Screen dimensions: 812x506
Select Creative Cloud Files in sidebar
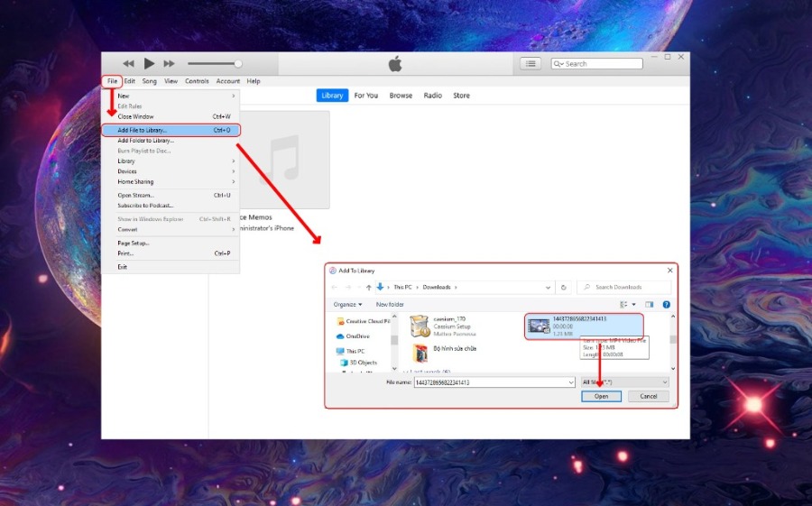tap(363, 321)
